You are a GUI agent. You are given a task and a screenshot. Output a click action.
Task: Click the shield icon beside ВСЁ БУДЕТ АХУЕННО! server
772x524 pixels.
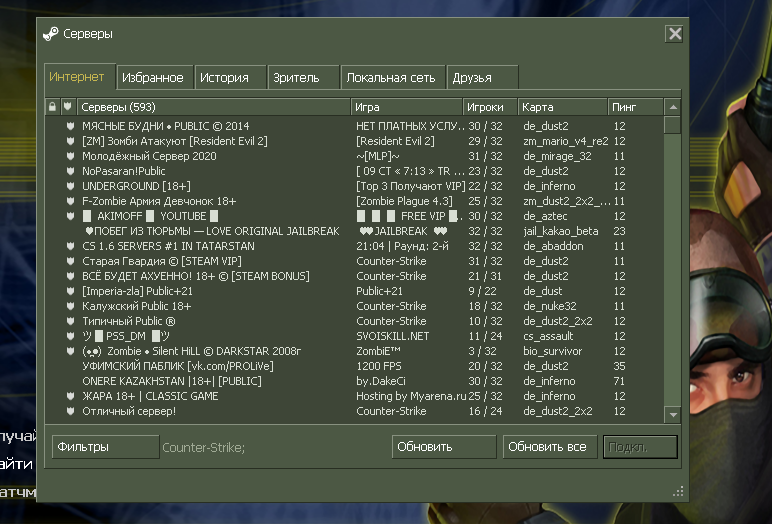pos(70,276)
